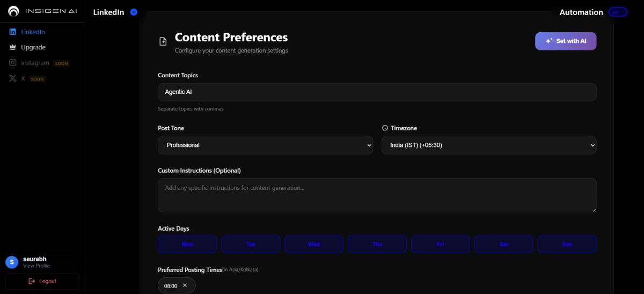The image size is (644, 294).
Task: Open the View Profile link
Action: click(x=36, y=266)
